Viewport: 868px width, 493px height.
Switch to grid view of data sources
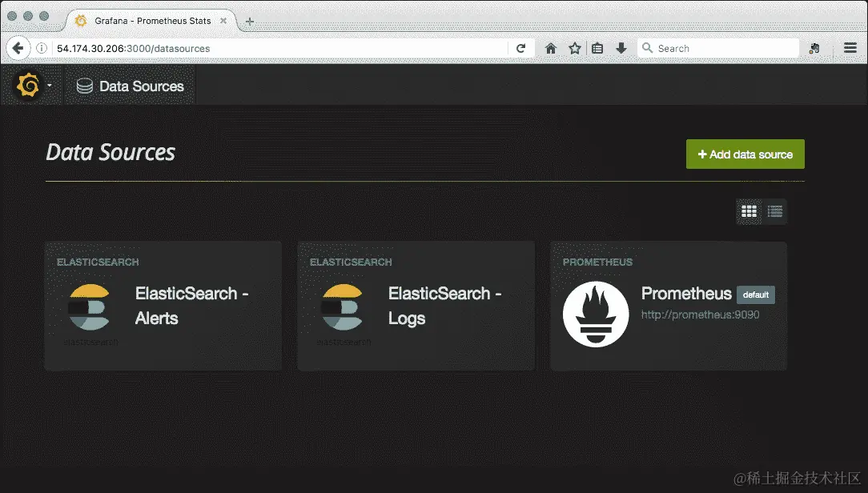[x=749, y=211]
